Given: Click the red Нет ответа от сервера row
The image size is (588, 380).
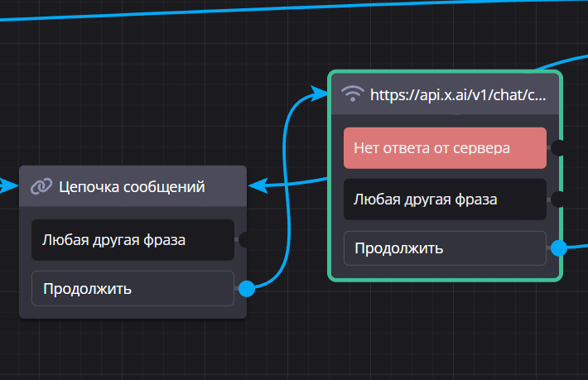Looking at the screenshot, I should (x=445, y=148).
